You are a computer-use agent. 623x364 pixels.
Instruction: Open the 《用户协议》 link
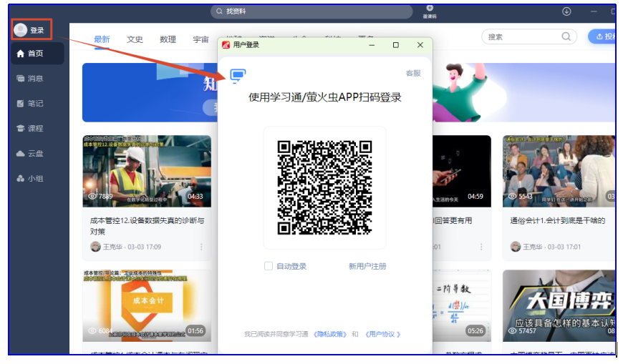(x=383, y=334)
